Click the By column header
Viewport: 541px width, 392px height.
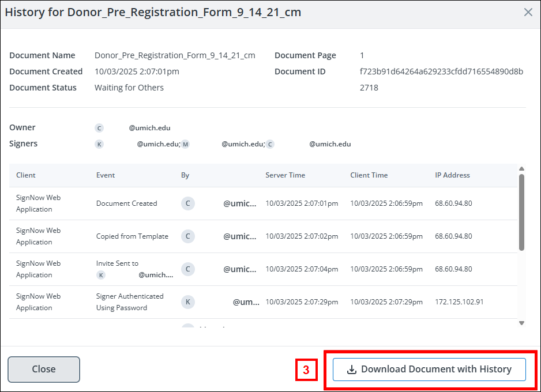185,175
